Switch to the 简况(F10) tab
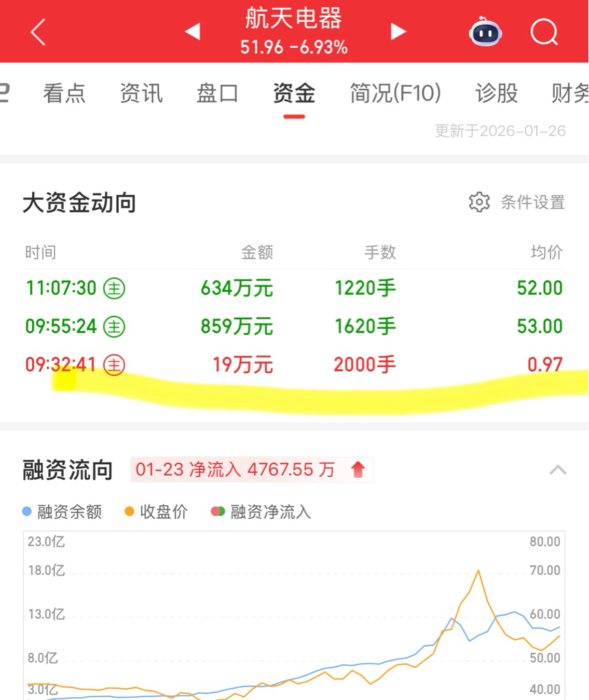 [396, 93]
